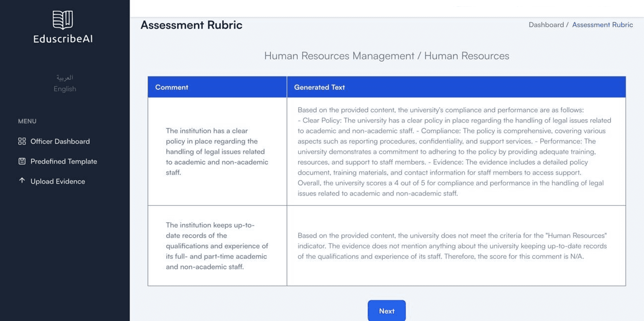This screenshot has width=644, height=321.
Task: Navigate to Dashboard in the breadcrumb
Action: coord(546,25)
